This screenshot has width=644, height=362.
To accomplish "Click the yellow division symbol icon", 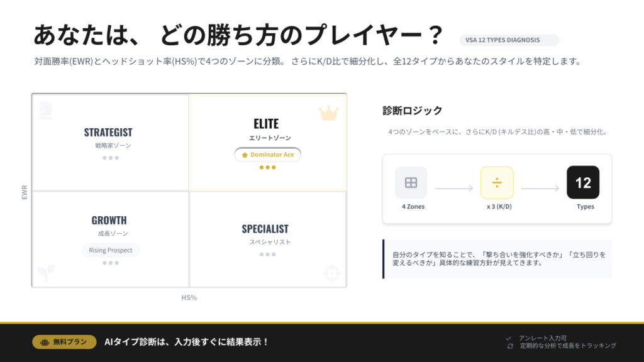I will pyautogui.click(x=497, y=183).
